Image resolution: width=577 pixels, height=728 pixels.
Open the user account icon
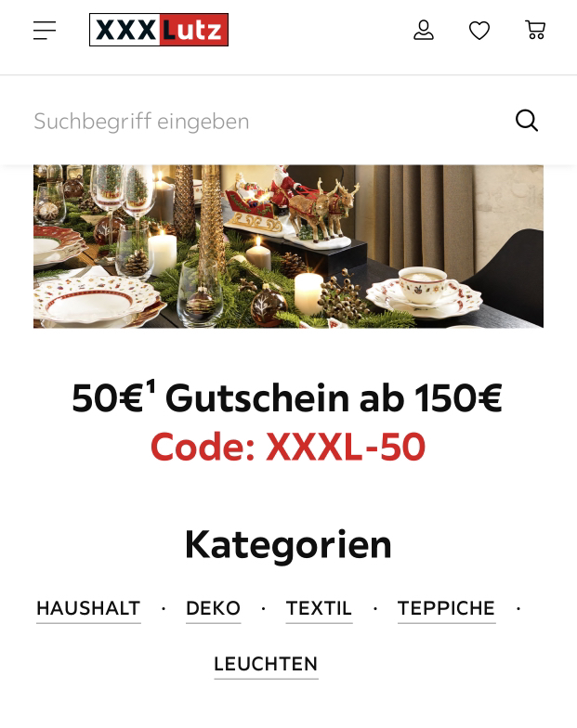(x=424, y=30)
